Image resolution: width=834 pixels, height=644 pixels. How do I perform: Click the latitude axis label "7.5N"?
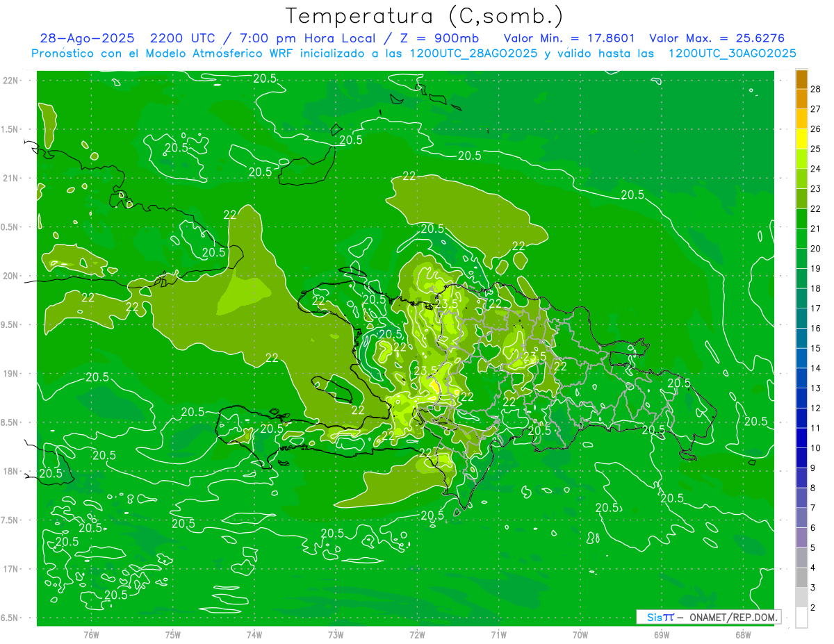click(x=10, y=520)
